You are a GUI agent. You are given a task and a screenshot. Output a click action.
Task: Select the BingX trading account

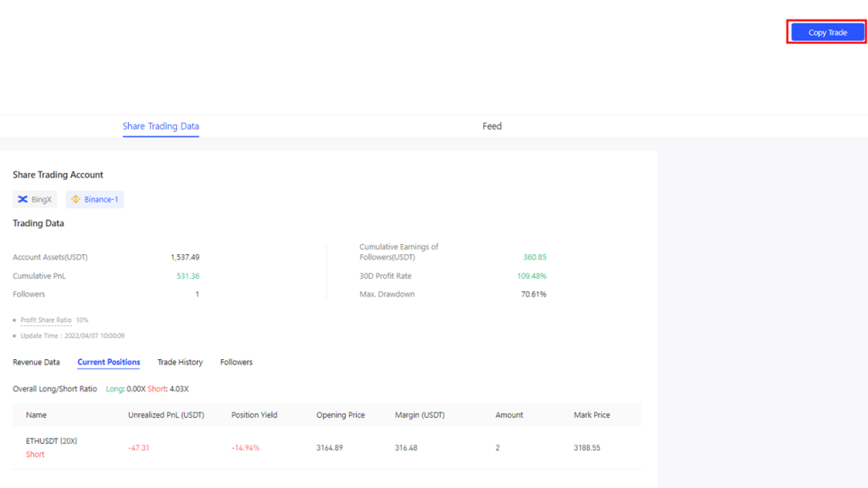pos(35,199)
